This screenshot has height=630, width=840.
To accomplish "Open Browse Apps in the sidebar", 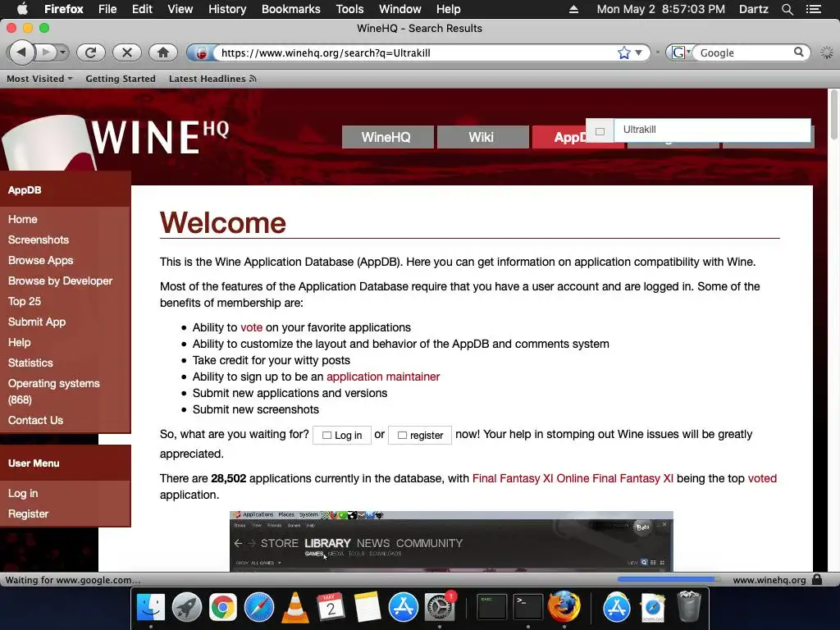I will 41,260.
